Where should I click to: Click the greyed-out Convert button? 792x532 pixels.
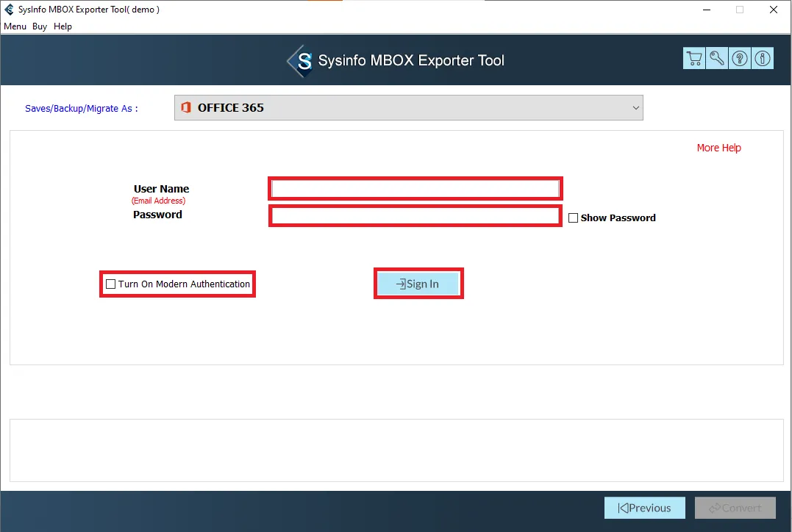point(735,508)
